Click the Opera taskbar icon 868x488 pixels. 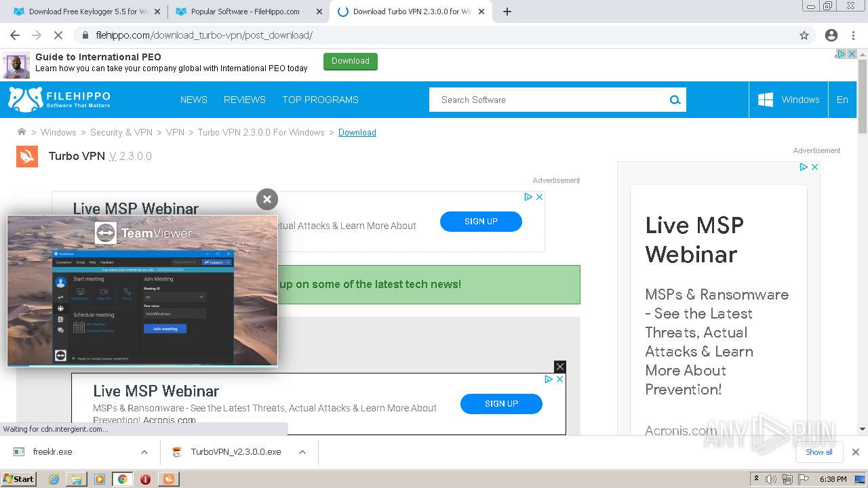tap(145, 479)
